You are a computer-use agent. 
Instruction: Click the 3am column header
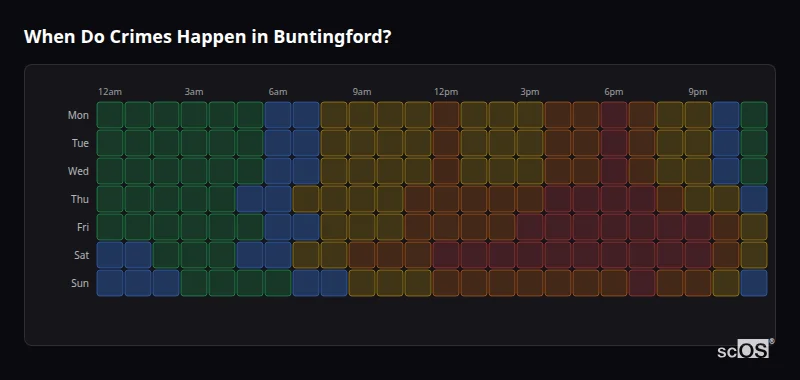(194, 92)
